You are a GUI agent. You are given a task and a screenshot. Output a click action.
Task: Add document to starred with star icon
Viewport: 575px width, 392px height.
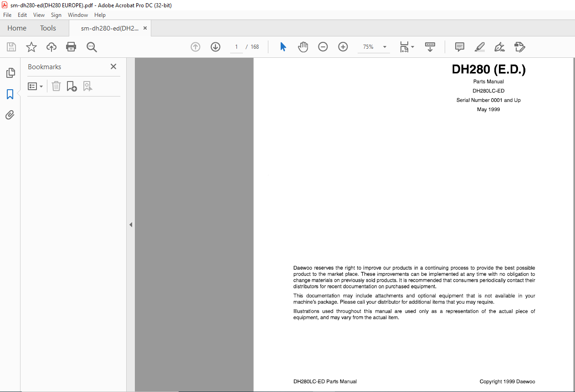31,47
